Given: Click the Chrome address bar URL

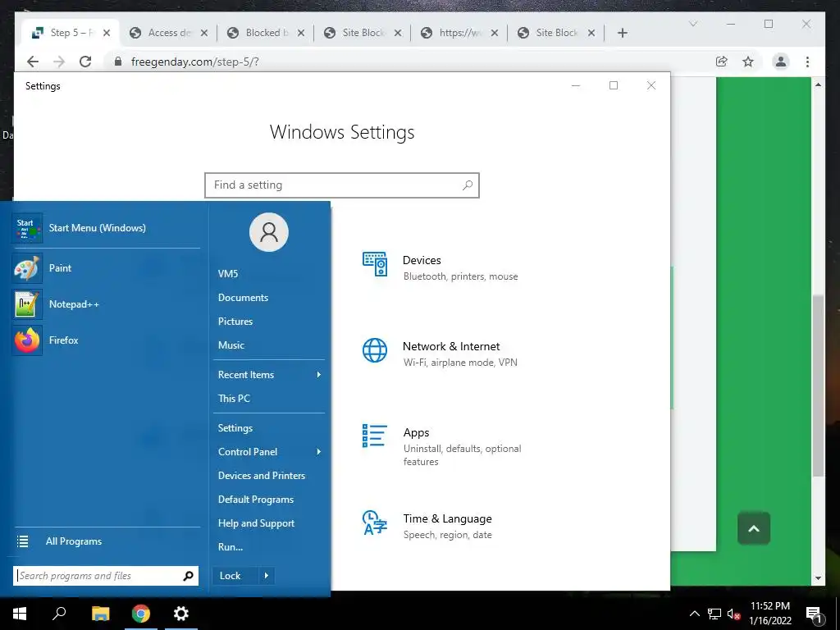Looking at the screenshot, I should tap(195, 62).
